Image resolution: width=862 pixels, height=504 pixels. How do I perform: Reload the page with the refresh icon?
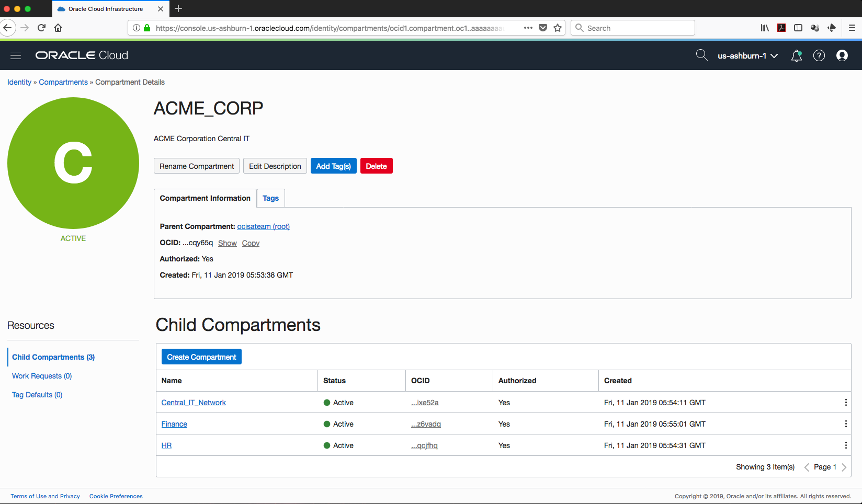coord(41,28)
